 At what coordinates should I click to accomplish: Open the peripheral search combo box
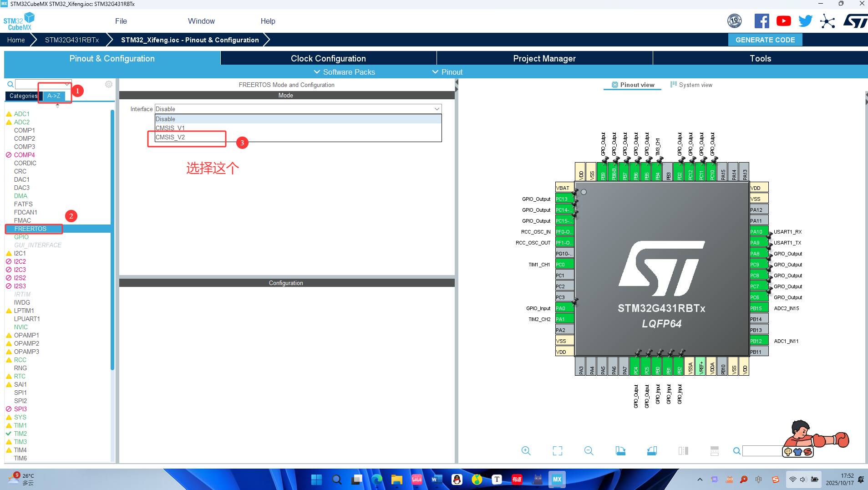pyautogui.click(x=43, y=84)
